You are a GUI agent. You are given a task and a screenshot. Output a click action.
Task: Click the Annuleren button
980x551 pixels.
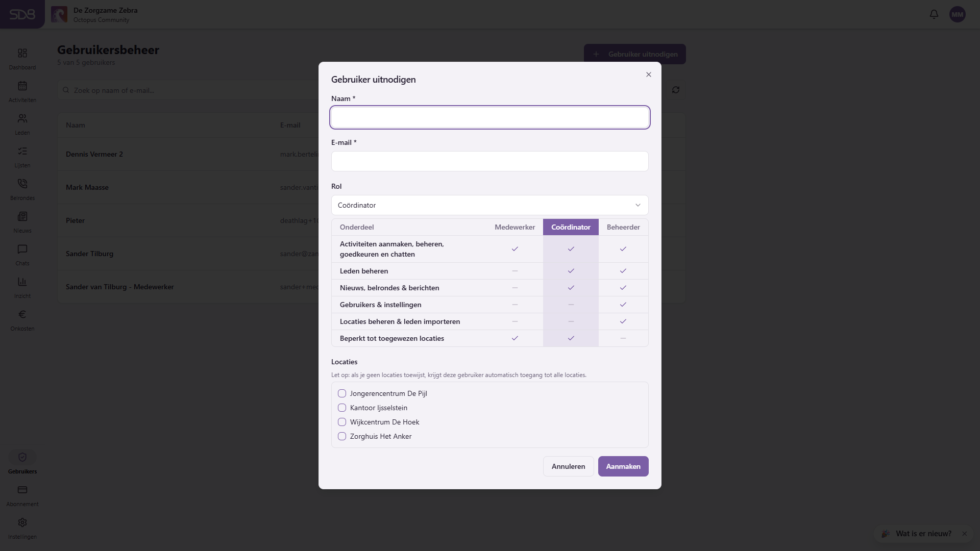[x=569, y=466]
